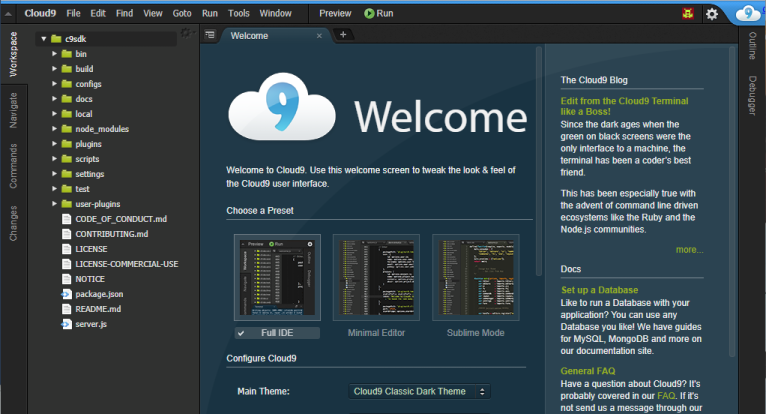
Task: Collapse the menu bar with the up arrow
Action: [x=8, y=14]
